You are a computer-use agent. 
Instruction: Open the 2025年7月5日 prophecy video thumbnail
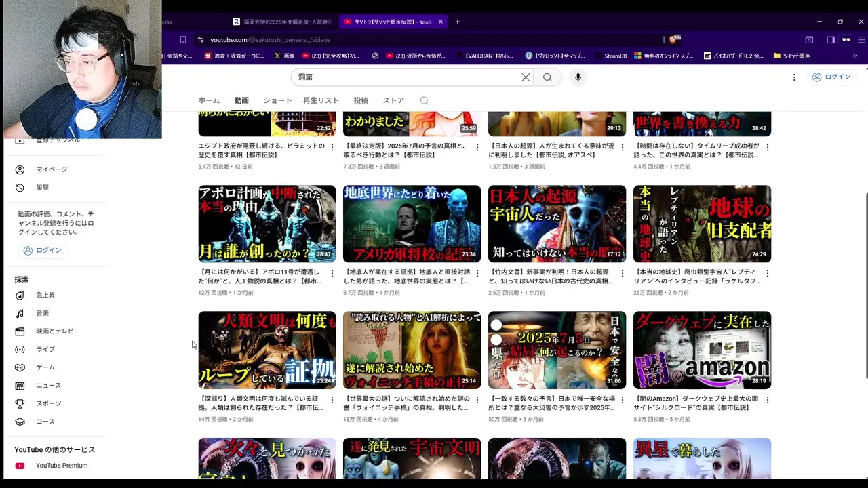(x=557, y=350)
